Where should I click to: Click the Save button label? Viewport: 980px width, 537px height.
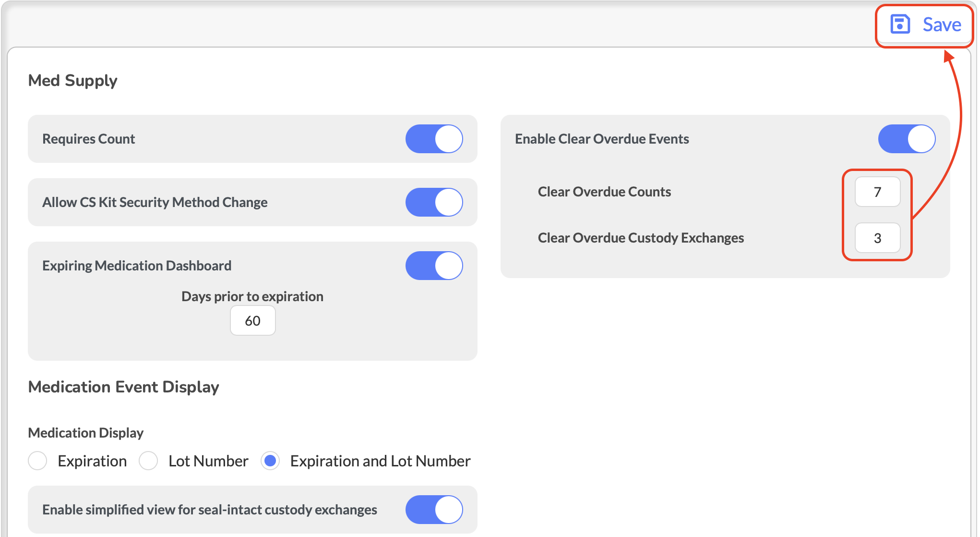tap(942, 24)
